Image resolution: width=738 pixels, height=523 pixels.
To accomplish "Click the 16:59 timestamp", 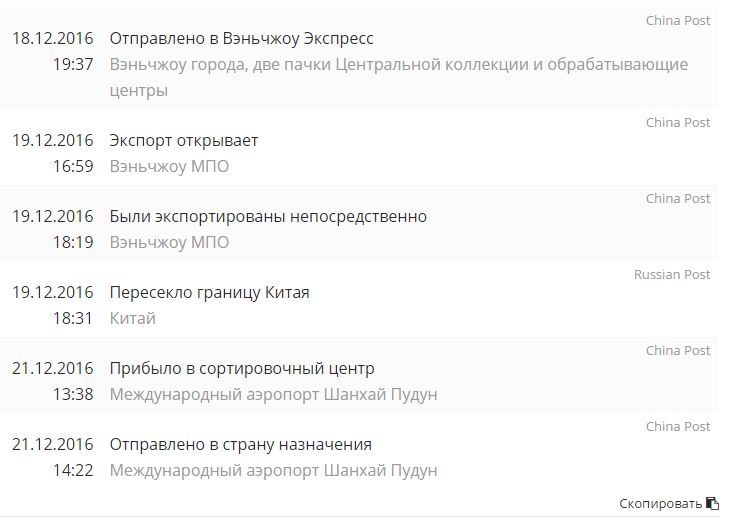I will tap(73, 166).
